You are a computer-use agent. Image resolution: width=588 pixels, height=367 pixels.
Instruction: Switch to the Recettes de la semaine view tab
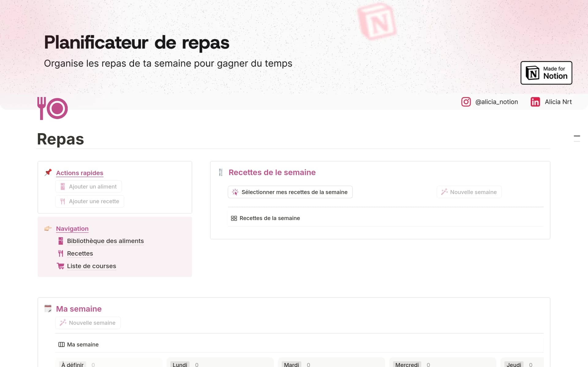tap(269, 218)
